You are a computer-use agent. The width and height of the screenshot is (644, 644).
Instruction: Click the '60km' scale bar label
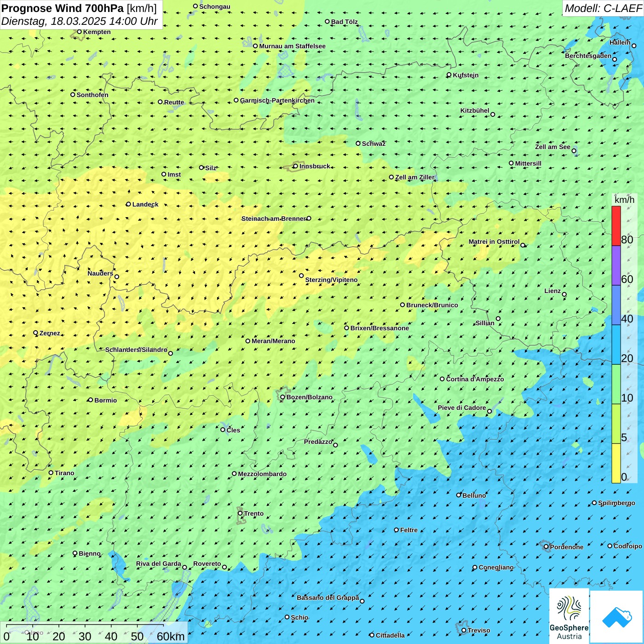pyautogui.click(x=171, y=636)
